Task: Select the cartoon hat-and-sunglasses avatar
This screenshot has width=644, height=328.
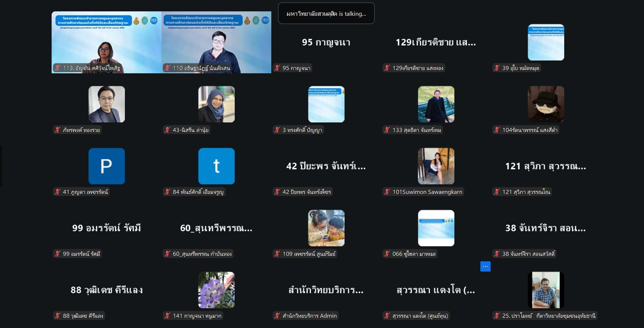Action: [x=546, y=104]
